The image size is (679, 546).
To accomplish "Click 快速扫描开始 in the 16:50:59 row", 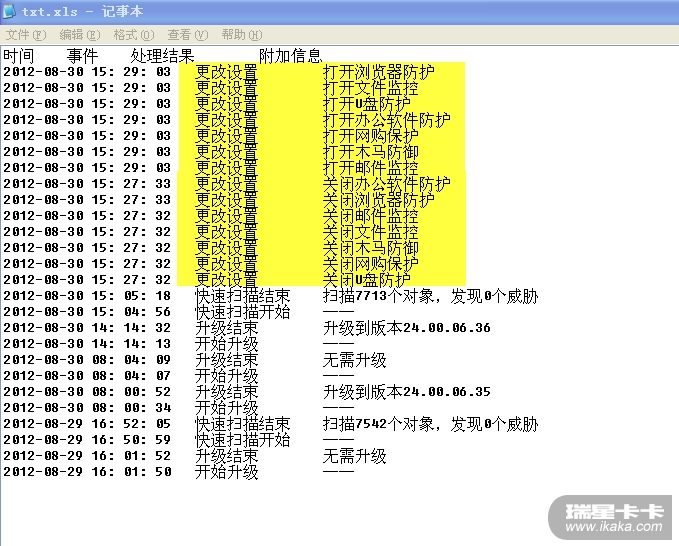I will click(242, 440).
